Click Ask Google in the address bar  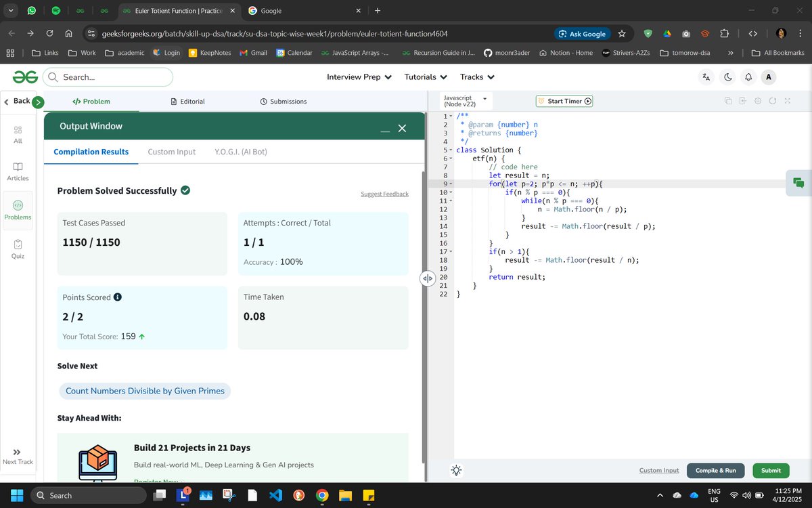coord(582,33)
